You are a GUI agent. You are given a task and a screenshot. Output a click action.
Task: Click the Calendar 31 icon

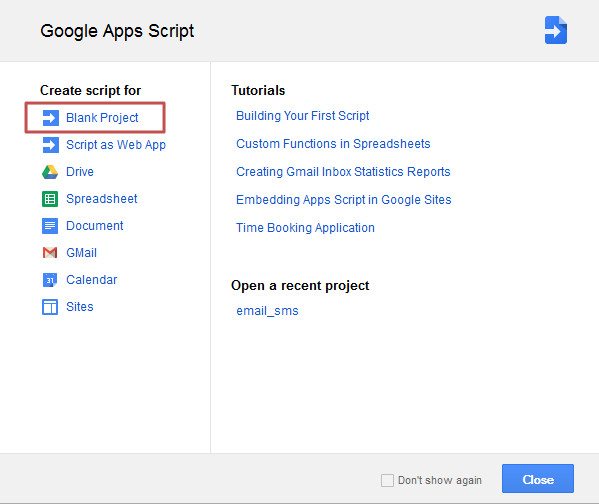[x=50, y=280]
